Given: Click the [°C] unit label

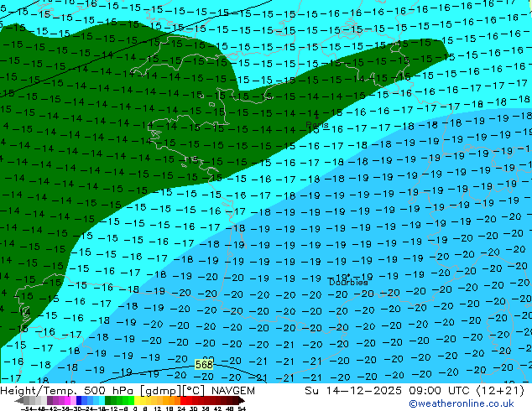Looking at the screenshot, I should (x=193, y=391).
